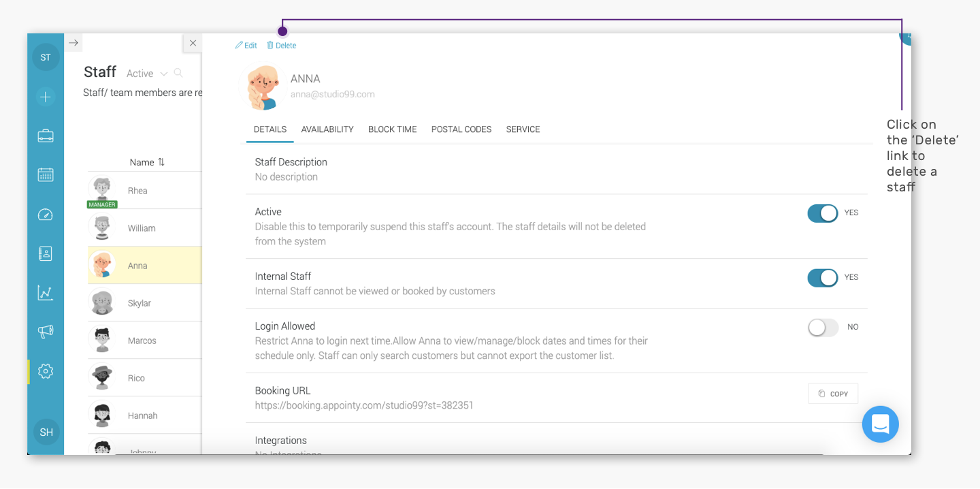Open the Postal Codes tab
Viewport: 980px width, 489px height.
461,129
